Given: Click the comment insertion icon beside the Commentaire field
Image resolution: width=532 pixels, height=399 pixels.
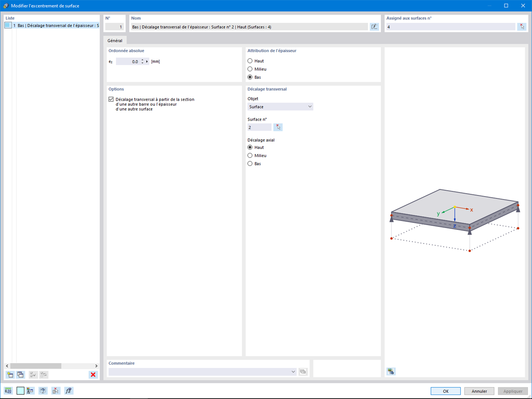Looking at the screenshot, I should pyautogui.click(x=303, y=371).
